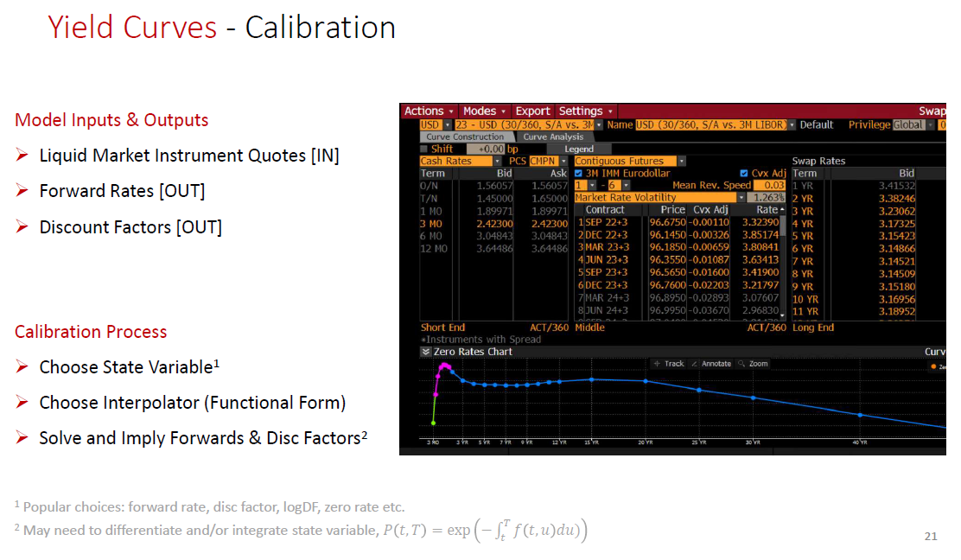This screenshot has width=961, height=560.
Task: Select the T/N cash rate term
Action: (x=429, y=199)
